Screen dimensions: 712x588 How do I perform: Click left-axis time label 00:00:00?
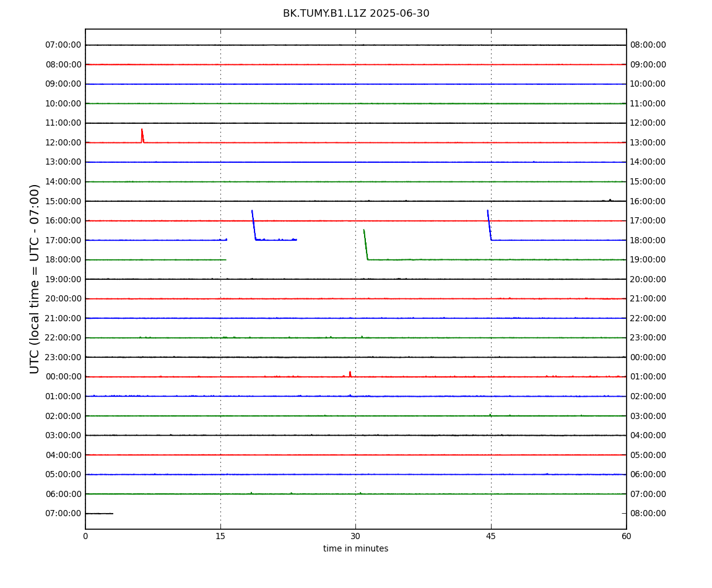[x=64, y=377]
